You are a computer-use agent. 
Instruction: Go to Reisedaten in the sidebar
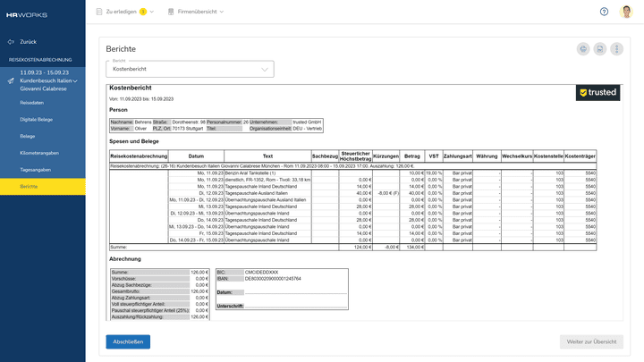tap(31, 103)
